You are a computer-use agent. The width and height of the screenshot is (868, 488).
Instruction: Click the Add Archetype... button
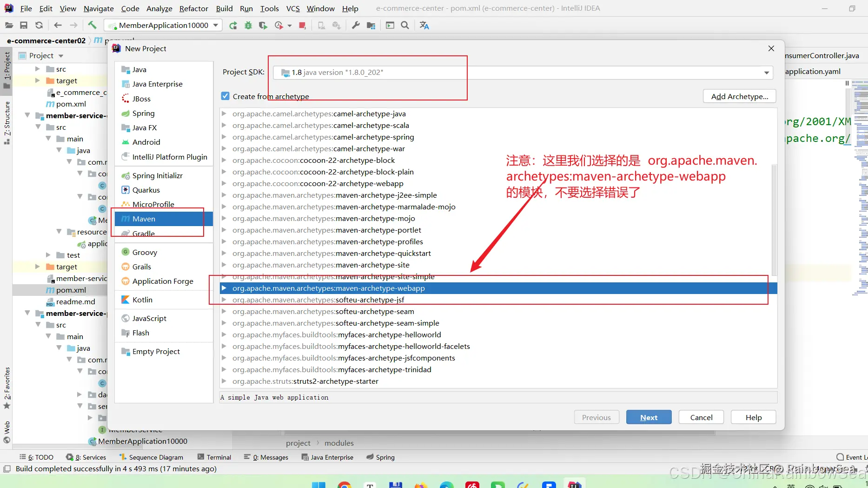pyautogui.click(x=740, y=96)
